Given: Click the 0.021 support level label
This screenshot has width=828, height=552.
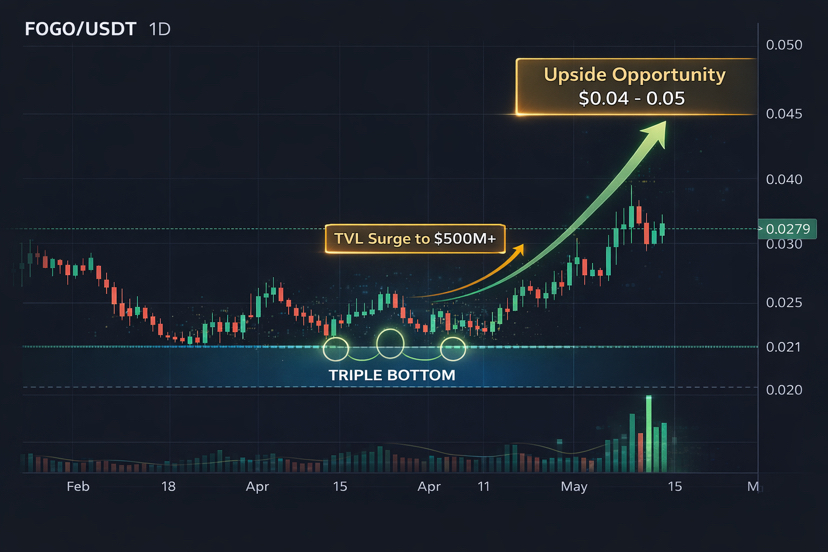Looking at the screenshot, I should (x=783, y=347).
